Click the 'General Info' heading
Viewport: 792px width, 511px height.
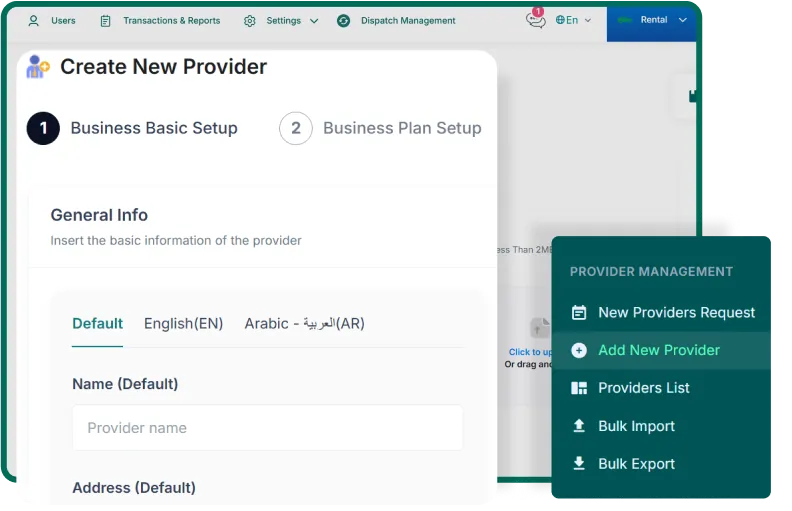[99, 215]
